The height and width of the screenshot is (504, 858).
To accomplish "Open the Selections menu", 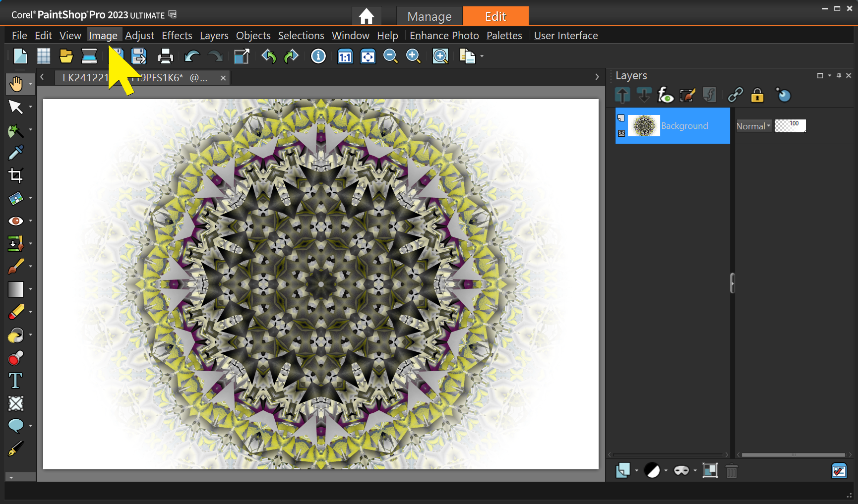I will (301, 36).
